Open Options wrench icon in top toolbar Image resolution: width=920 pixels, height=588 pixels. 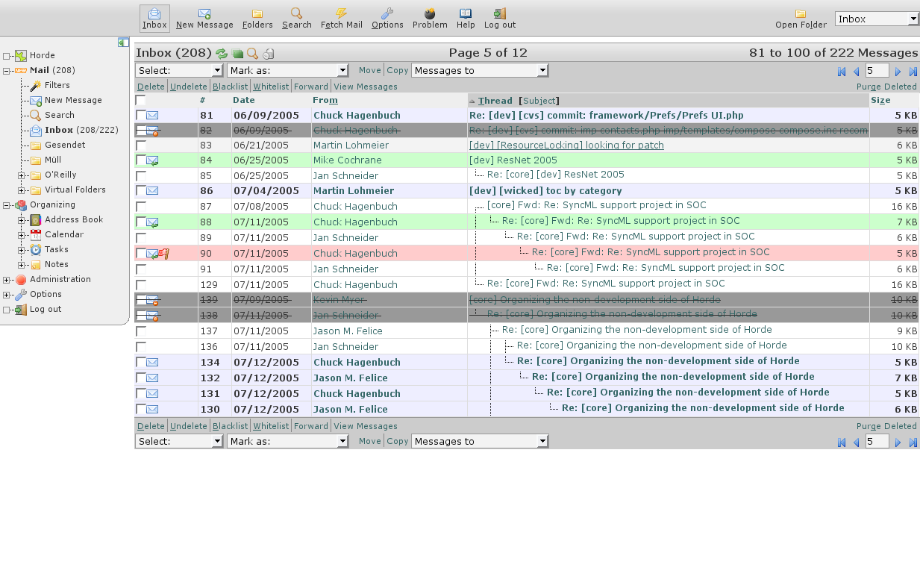387,13
